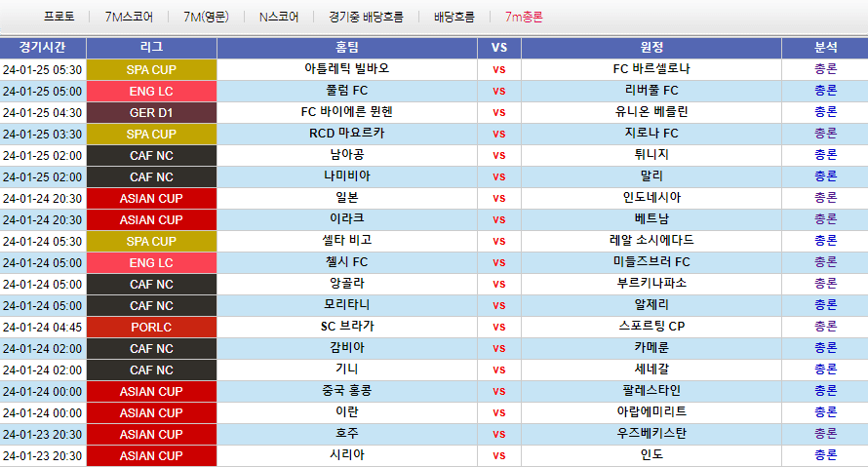Select home team SC 브라가
The image size is (868, 467).
(346, 326)
